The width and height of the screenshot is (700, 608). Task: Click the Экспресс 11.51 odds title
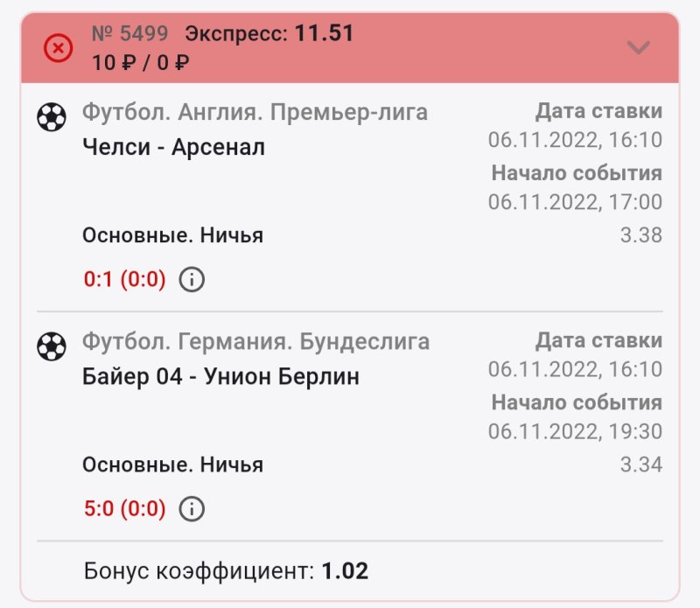pyautogui.click(x=269, y=34)
